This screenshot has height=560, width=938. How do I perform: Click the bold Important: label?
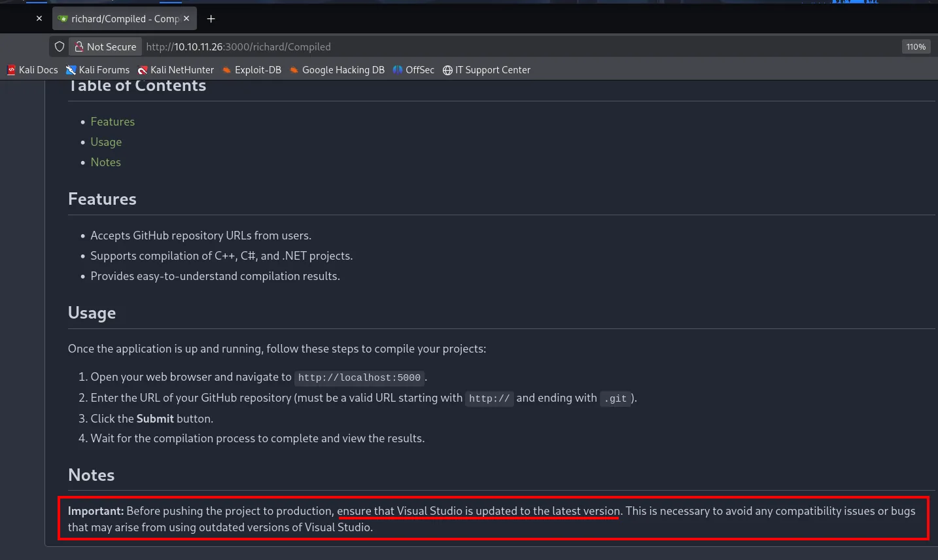pos(96,511)
